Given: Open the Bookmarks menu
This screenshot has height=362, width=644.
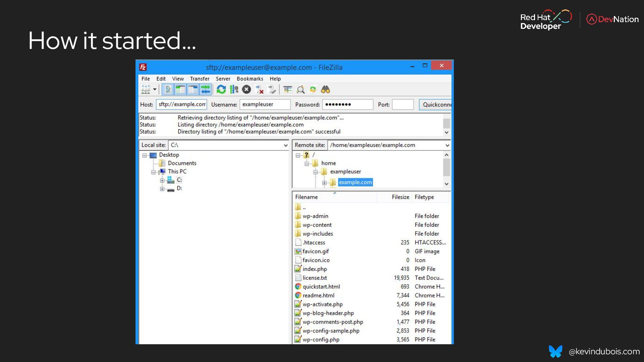Looking at the screenshot, I should click(250, 79).
